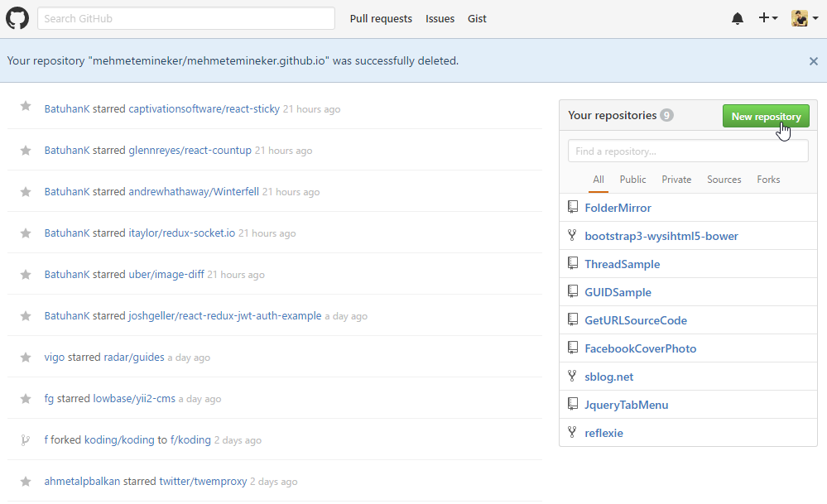The height and width of the screenshot is (504, 827).
Task: Go to Pull requests
Action: pyautogui.click(x=381, y=18)
